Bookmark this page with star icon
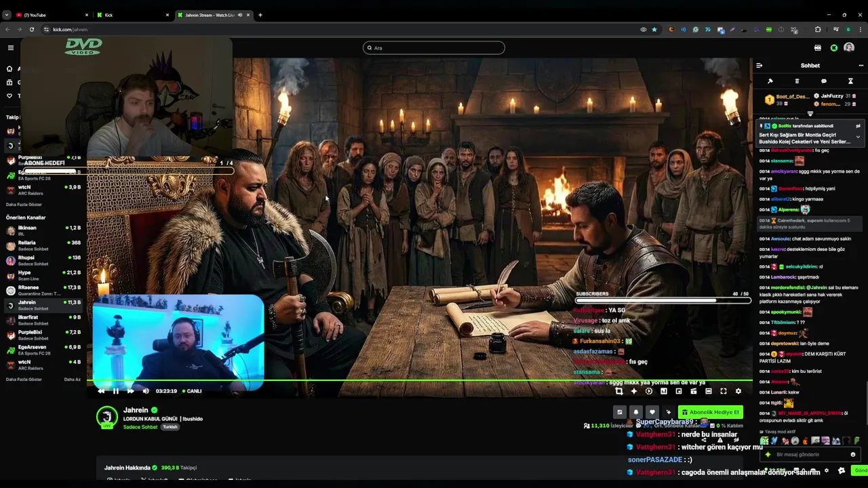 tap(654, 29)
